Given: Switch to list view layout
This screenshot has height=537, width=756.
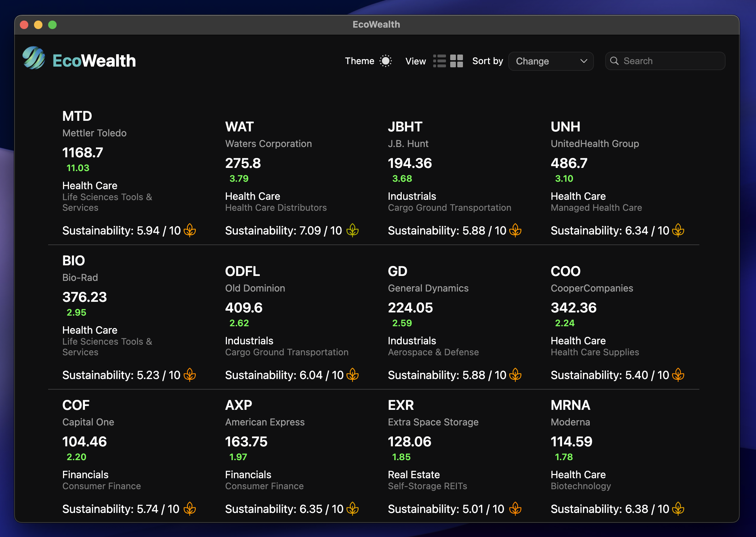Looking at the screenshot, I should (x=439, y=61).
